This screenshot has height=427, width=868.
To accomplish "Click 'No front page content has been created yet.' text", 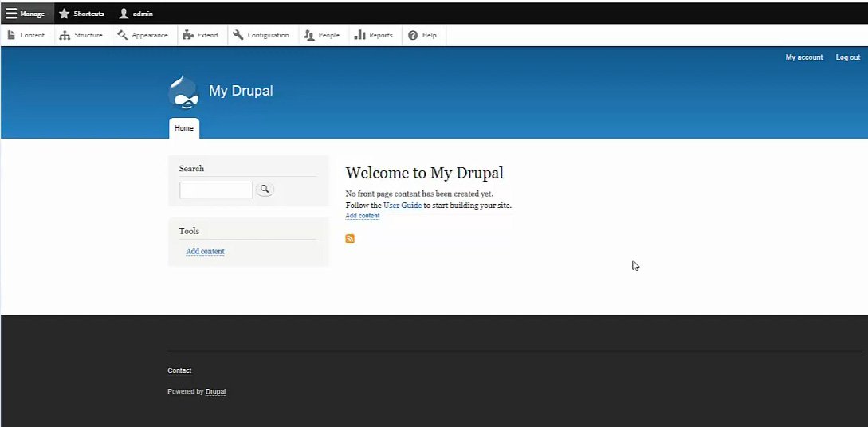I will [x=419, y=194].
